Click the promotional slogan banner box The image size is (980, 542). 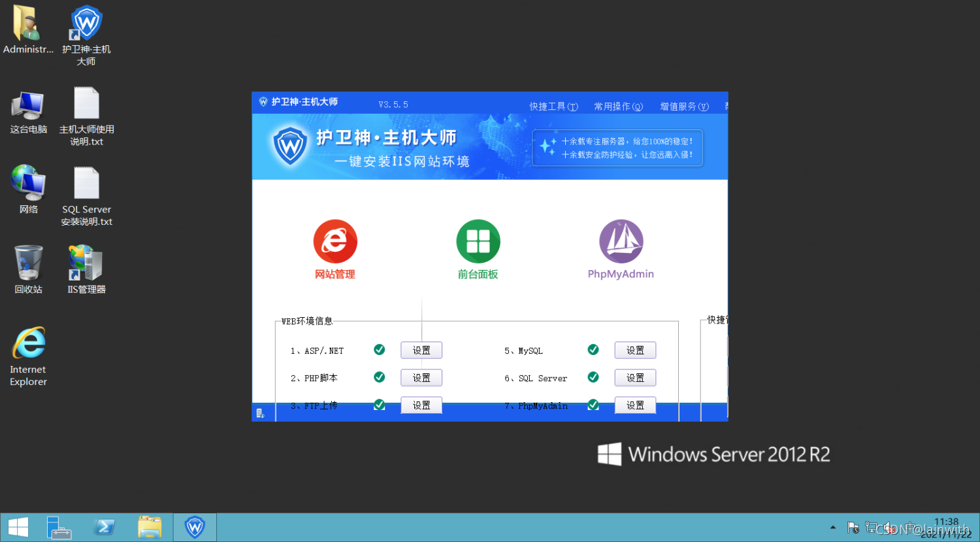click(x=617, y=148)
